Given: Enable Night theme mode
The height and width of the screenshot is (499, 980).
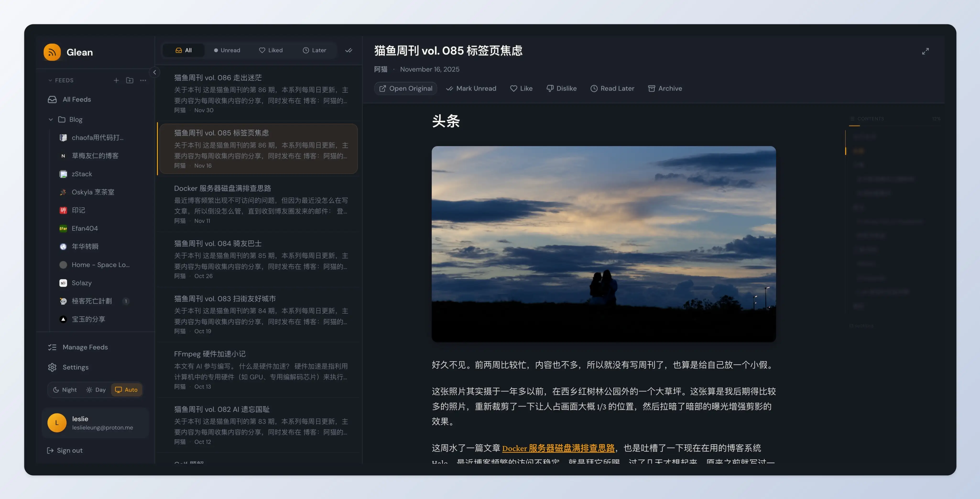Looking at the screenshot, I should (65, 390).
